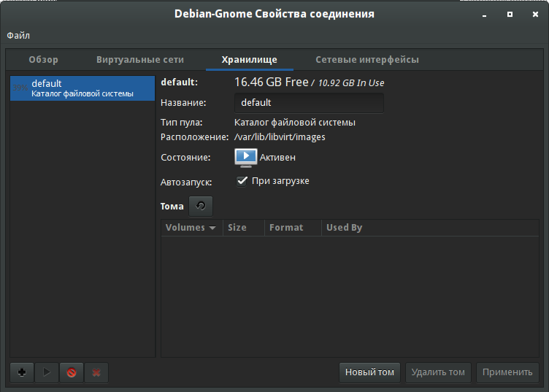Stop the pool with the red stop icon
Image resolution: width=549 pixels, height=392 pixels.
(72, 372)
